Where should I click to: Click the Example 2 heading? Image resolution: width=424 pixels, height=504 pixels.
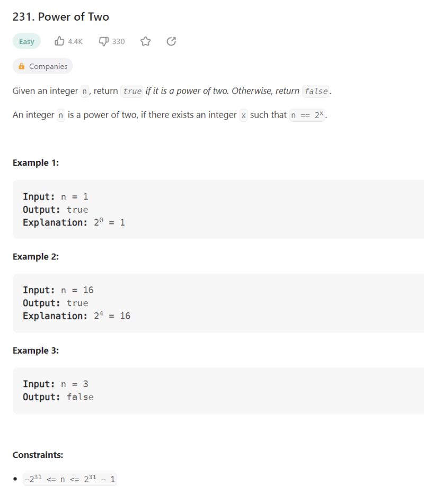tap(36, 256)
